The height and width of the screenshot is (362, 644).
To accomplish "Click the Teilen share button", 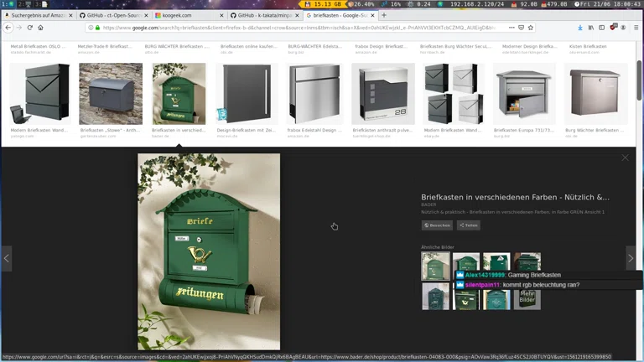I will coord(469,225).
